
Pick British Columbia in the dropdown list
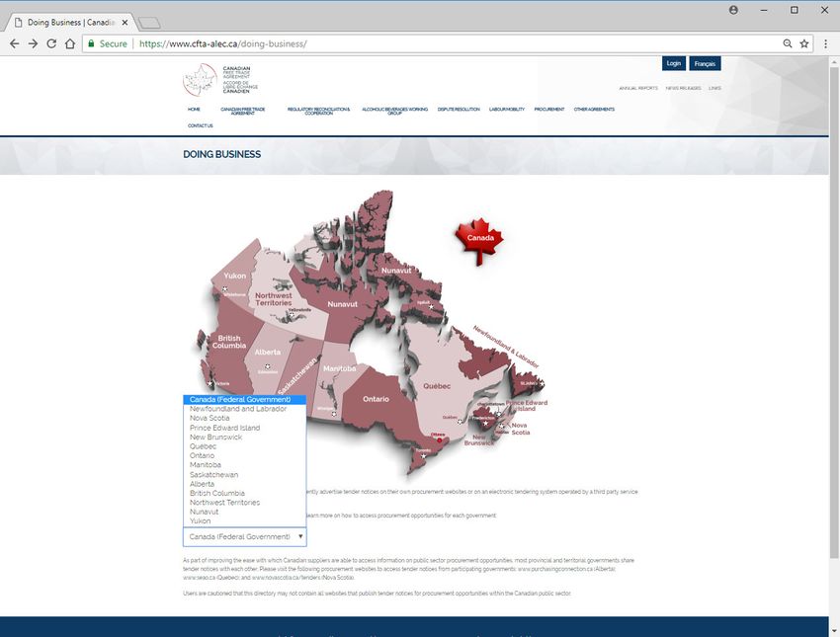[245, 493]
